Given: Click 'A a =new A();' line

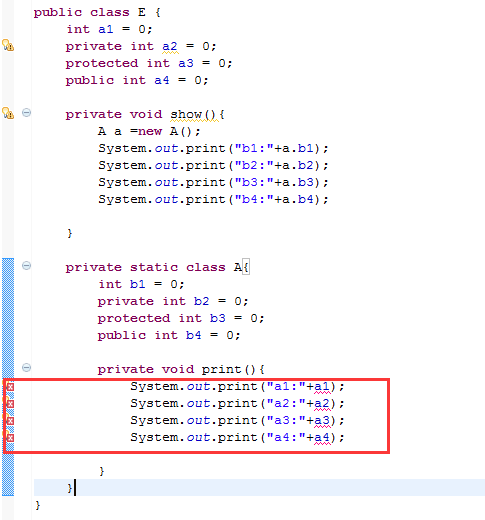Looking at the screenshot, I should point(149,131).
